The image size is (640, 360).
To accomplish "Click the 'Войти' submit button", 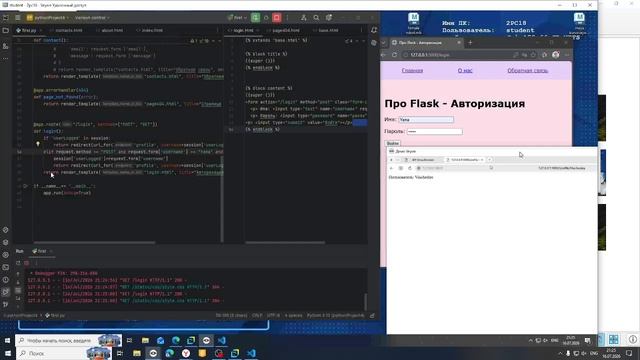I will tap(393, 143).
